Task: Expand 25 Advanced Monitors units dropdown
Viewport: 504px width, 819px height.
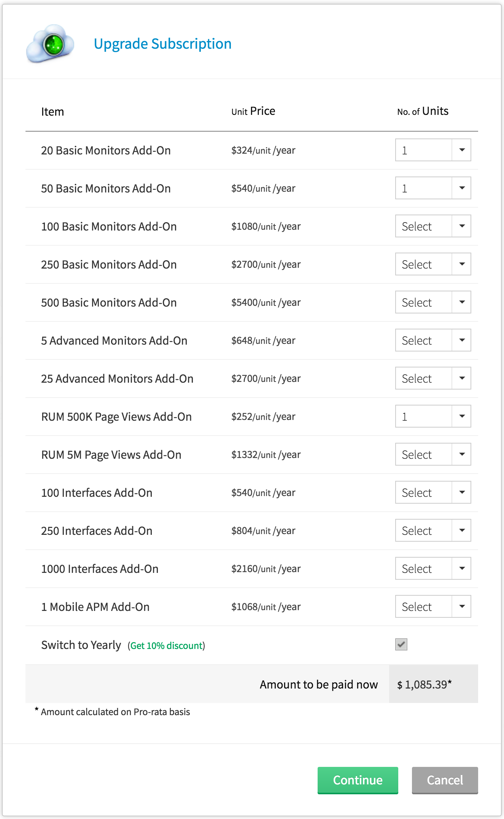Action: [x=433, y=378]
